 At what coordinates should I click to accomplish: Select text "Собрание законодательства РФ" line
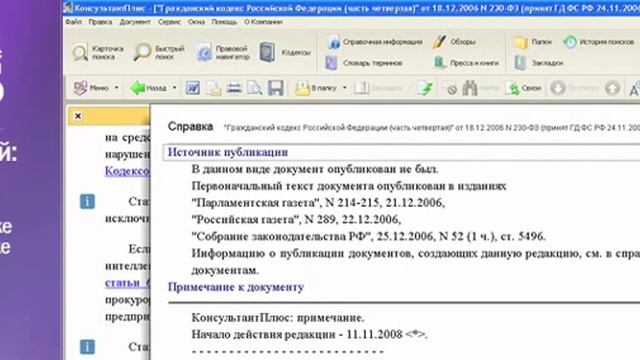(369, 236)
